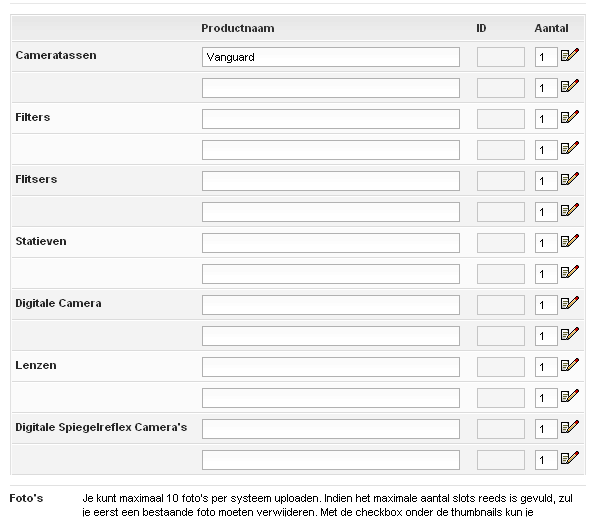Screen dimensions: 603x517
Task: Click edit icon in first Statieven row
Action: click(570, 242)
